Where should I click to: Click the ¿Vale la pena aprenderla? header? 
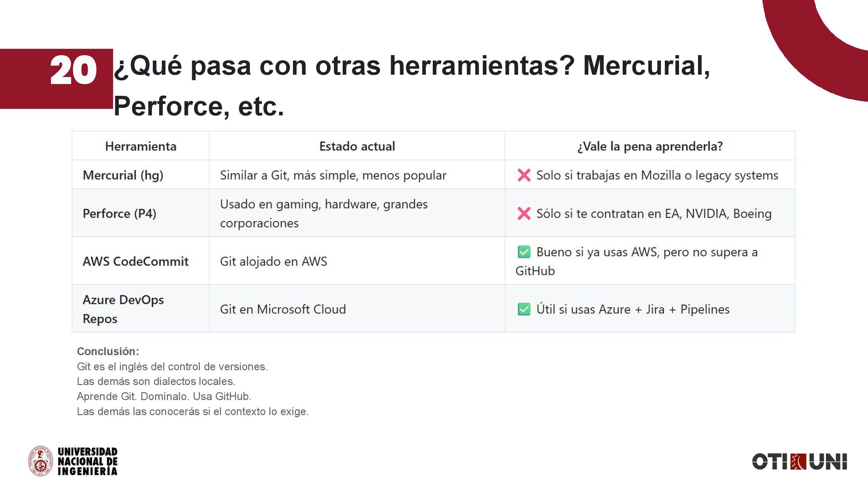650,146
